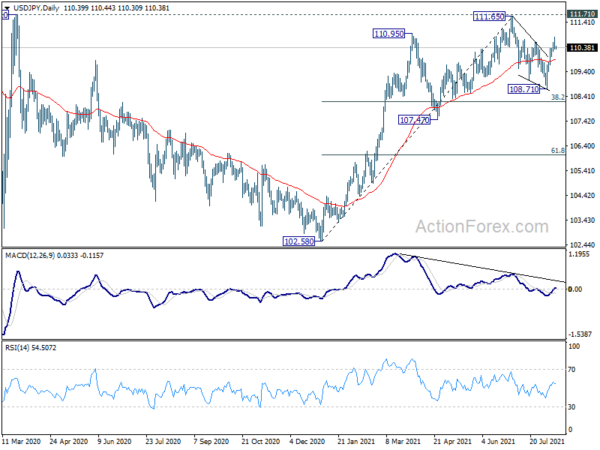Click the 20 Jul 2021 date marker
This screenshot has width=600, height=450.
pyautogui.click(x=547, y=441)
